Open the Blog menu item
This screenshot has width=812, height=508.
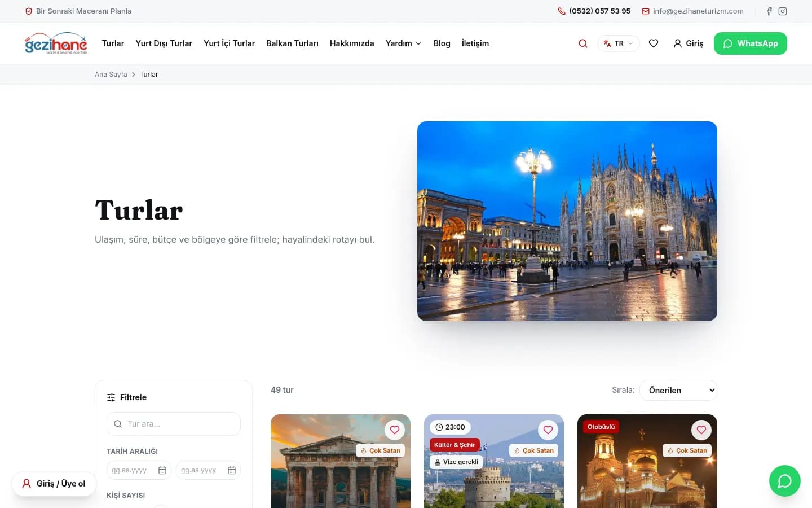[x=442, y=43]
